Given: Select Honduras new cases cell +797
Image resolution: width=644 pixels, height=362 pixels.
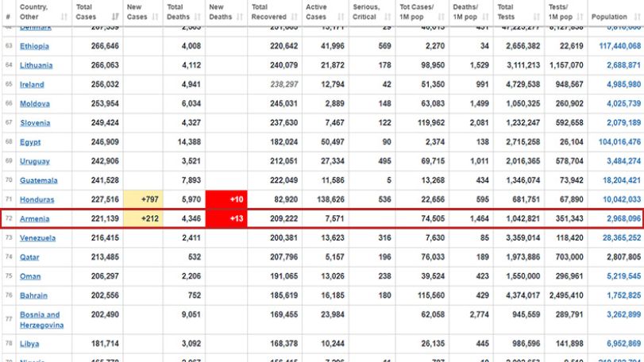Looking at the screenshot, I should click(143, 199).
